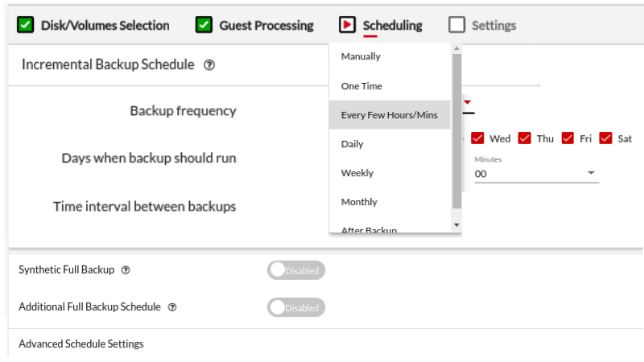Choose Weekly from the frequency list
The width and height of the screenshot is (644, 362).
coord(357,173)
